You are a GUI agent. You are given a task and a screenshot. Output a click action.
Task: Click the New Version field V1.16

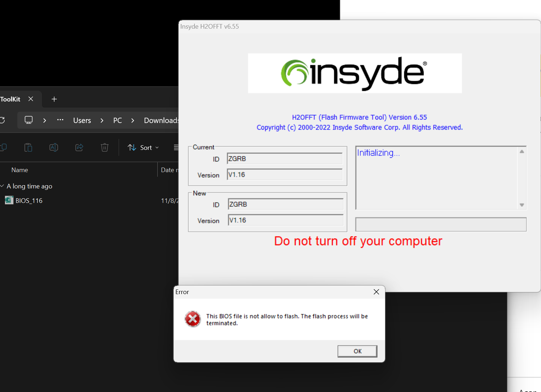coord(286,220)
